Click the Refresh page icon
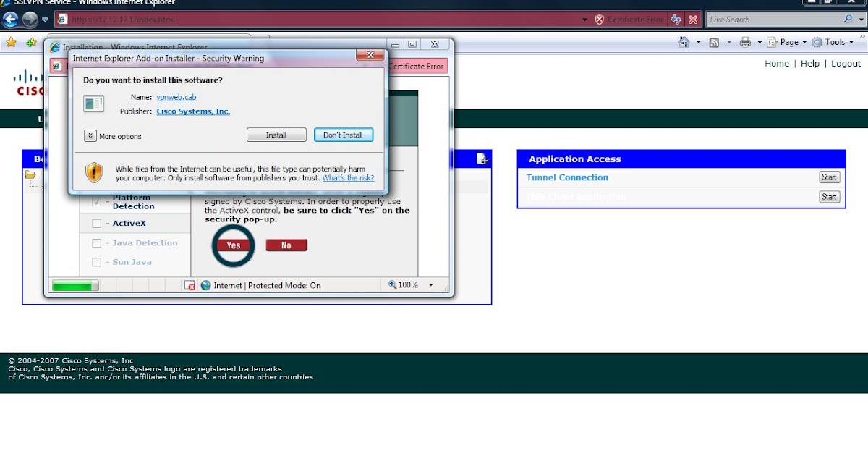The image size is (868, 456). [x=676, y=20]
